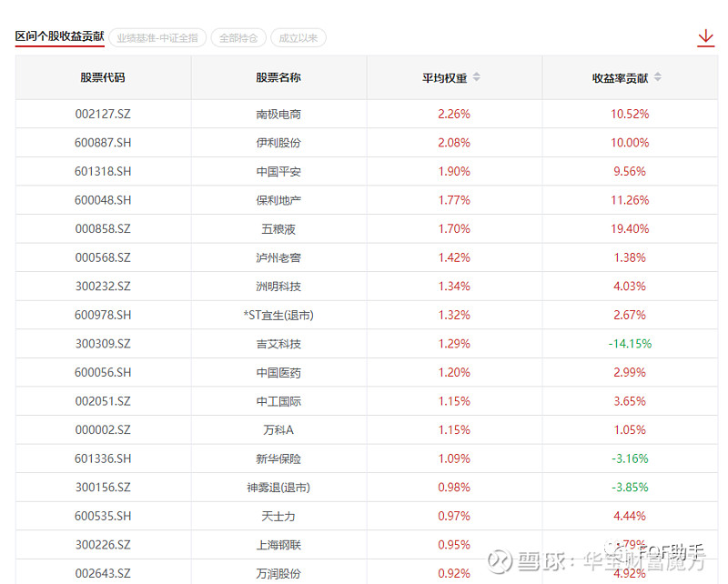Viewport: 728px width, 584px height.
Task: Click the 股票代码 column header
Action: tap(103, 77)
